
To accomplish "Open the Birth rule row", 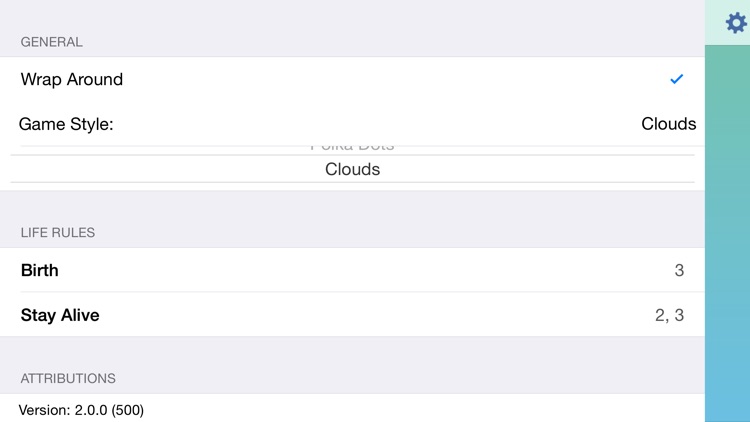I will click(352, 270).
